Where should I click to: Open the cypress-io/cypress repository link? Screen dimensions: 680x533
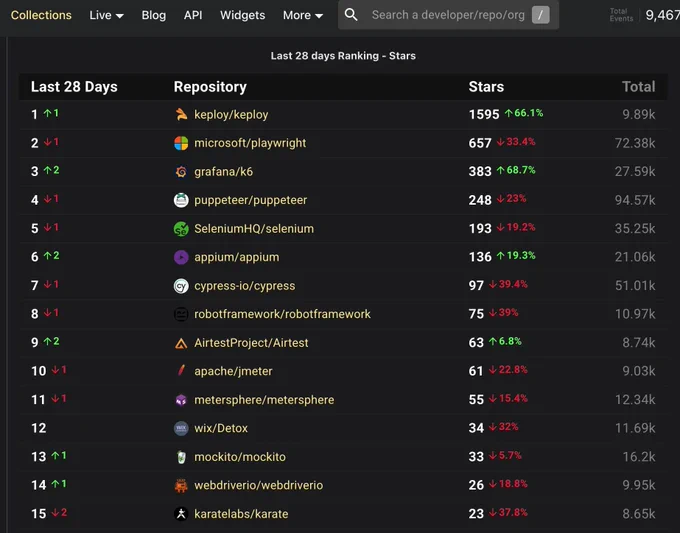click(245, 286)
